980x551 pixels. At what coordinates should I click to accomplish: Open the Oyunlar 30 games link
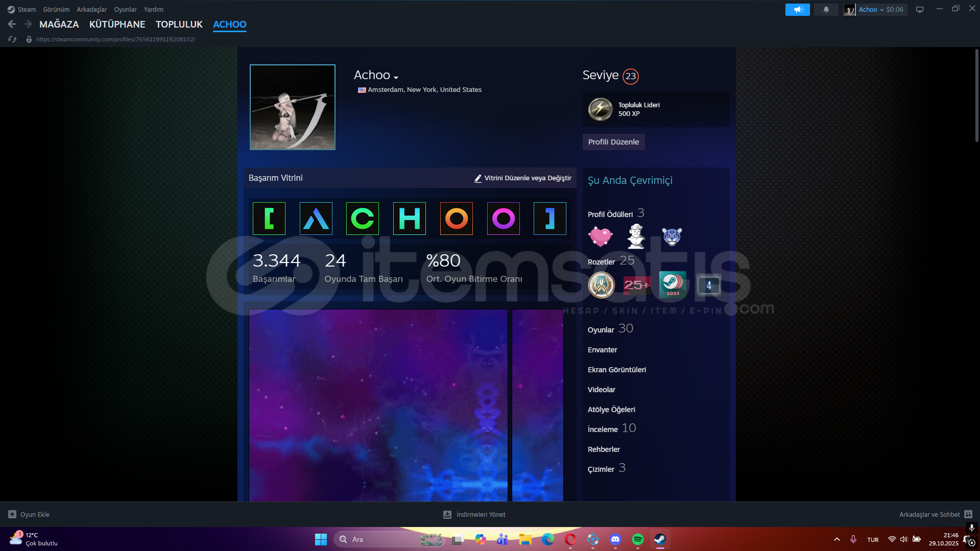610,329
